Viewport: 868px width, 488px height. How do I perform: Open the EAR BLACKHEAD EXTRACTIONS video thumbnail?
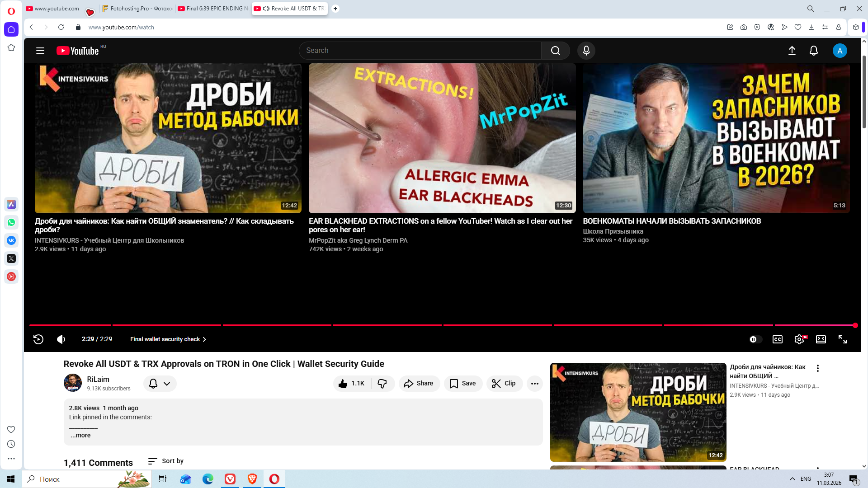point(442,138)
